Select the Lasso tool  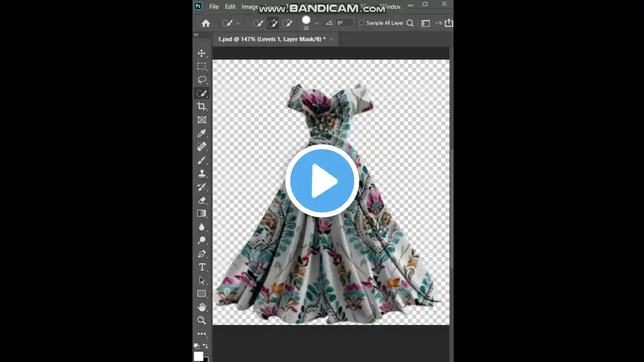tap(201, 79)
